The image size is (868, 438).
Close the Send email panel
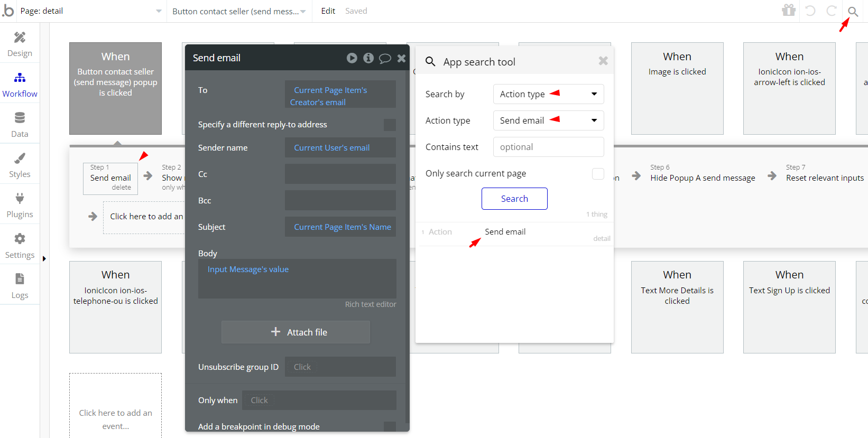402,58
